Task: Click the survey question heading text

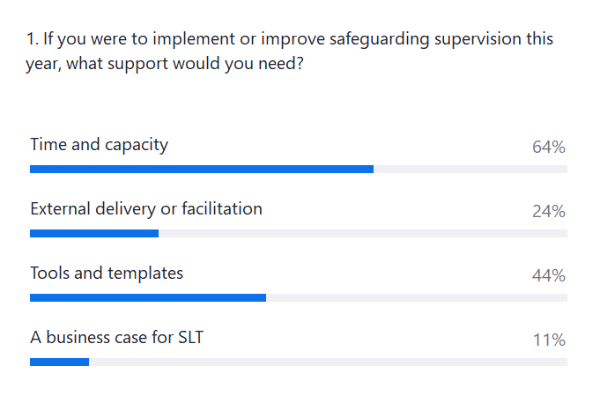Action: click(289, 51)
